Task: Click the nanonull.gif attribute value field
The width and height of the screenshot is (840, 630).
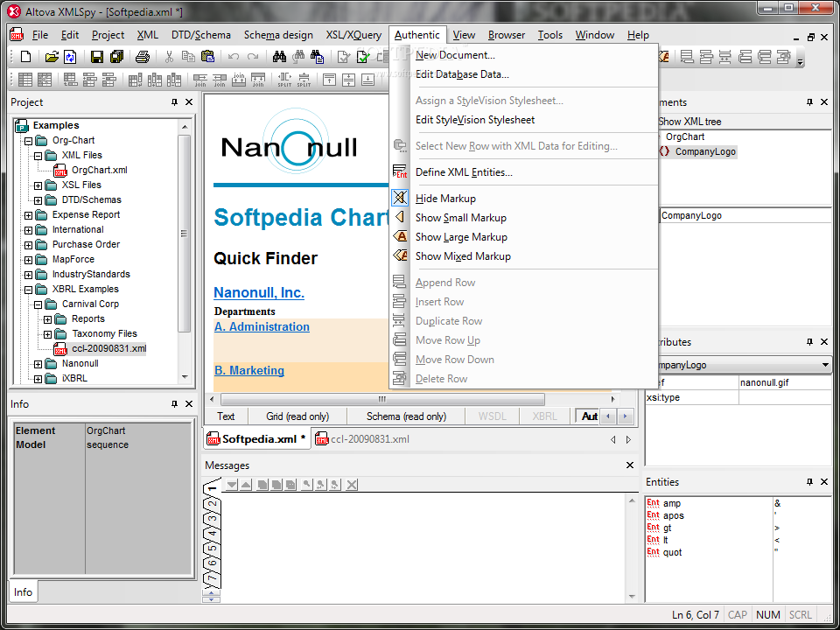Action: [785, 382]
